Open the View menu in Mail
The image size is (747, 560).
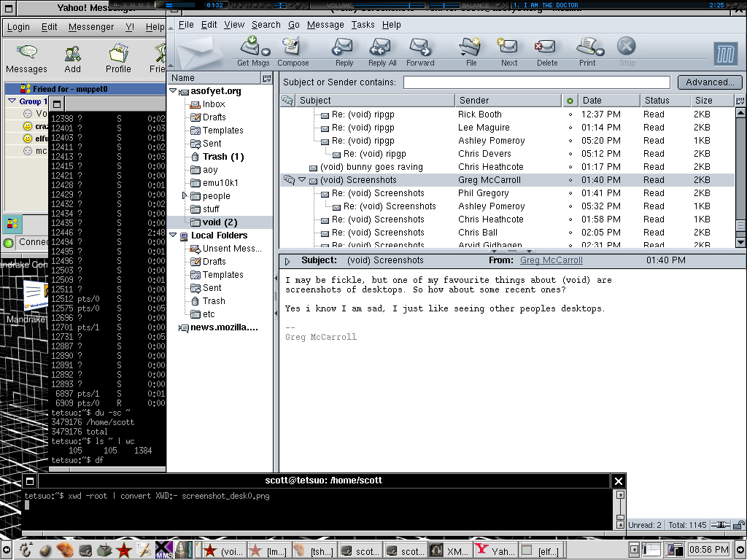point(234,25)
